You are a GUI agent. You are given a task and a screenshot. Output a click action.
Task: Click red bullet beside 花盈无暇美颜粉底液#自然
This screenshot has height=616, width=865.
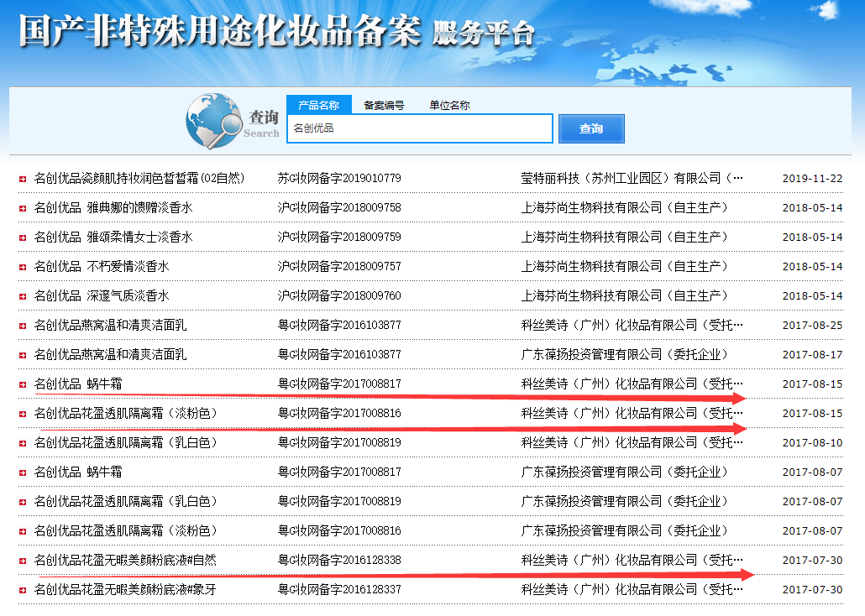tap(23, 561)
